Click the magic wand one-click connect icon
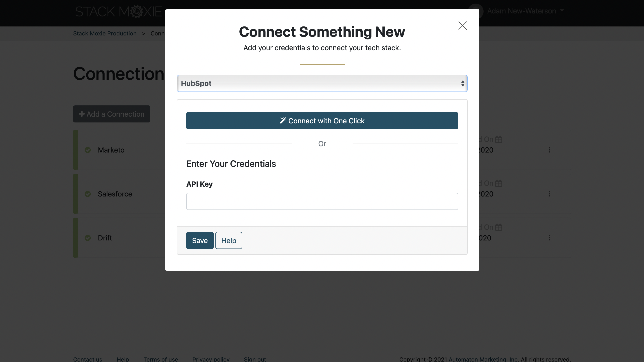The image size is (644, 362). [x=283, y=120]
